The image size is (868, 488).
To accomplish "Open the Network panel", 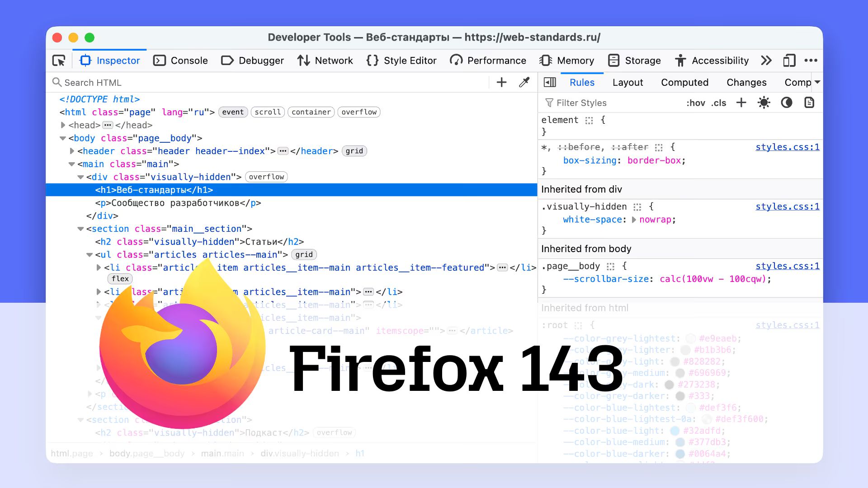I will (325, 60).
